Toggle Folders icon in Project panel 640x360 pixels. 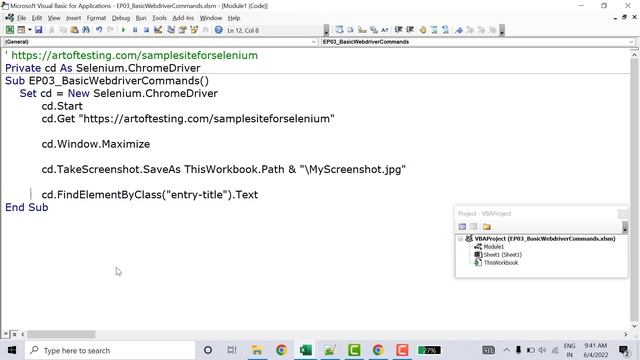pyautogui.click(x=487, y=227)
